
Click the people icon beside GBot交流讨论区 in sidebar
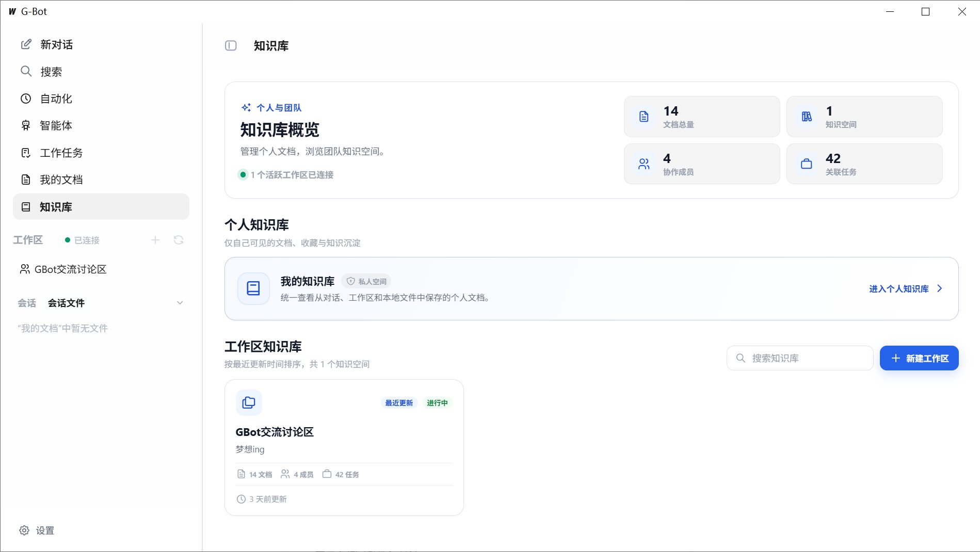25,269
